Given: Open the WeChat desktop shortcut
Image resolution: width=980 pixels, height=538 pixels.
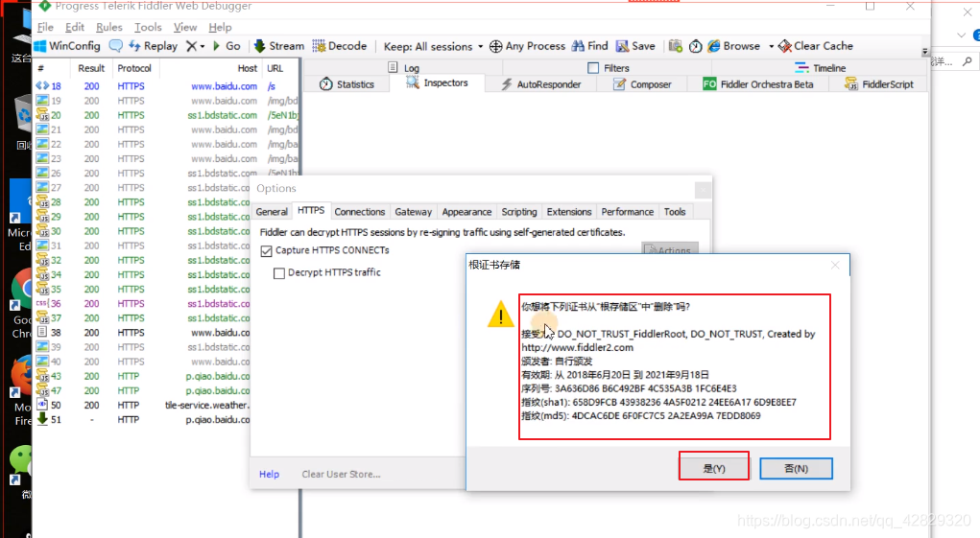Looking at the screenshot, I should 20,472.
